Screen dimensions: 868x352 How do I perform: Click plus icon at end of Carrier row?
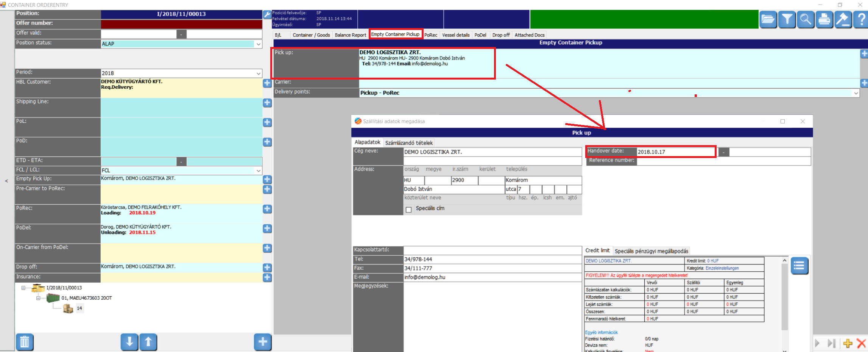click(864, 83)
